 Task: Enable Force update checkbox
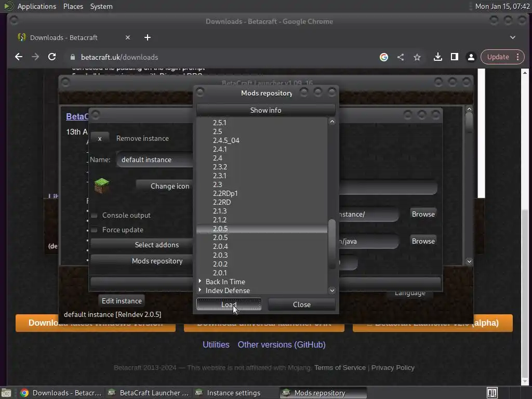95,230
